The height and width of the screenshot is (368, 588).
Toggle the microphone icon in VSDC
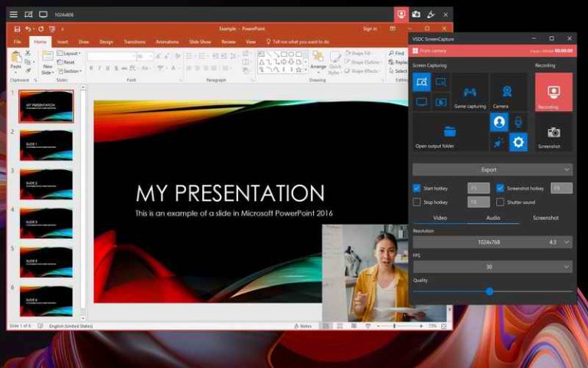(x=518, y=122)
